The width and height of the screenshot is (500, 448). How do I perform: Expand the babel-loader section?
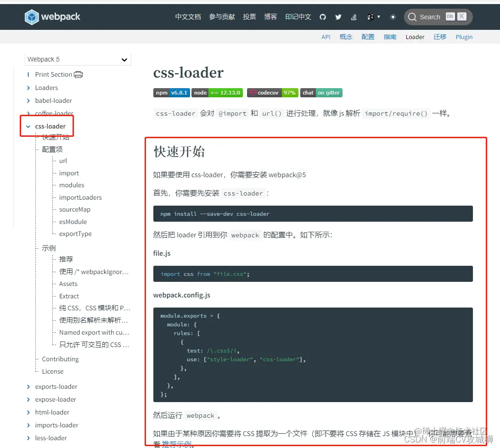pyautogui.click(x=28, y=101)
